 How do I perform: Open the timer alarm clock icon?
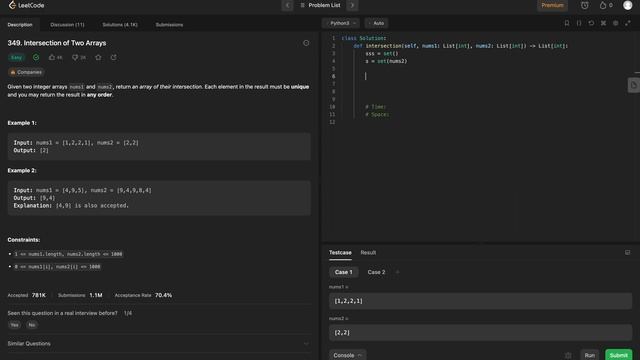pyautogui.click(x=584, y=5)
